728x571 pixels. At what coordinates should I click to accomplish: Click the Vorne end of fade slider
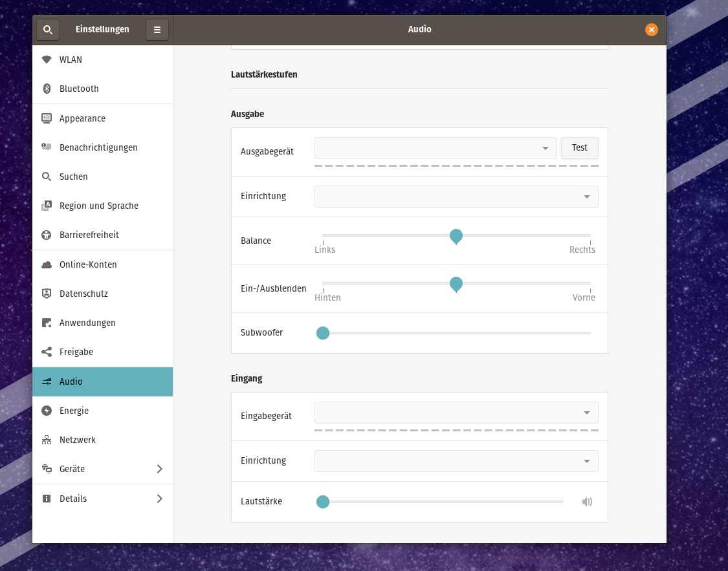(584, 297)
